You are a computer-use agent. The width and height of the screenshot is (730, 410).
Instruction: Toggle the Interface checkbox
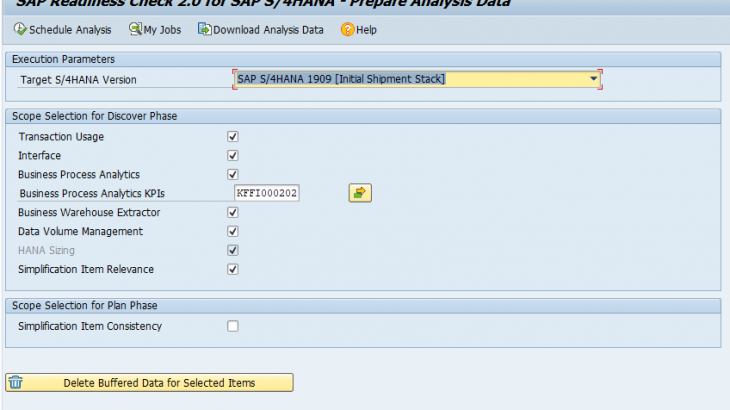233,155
